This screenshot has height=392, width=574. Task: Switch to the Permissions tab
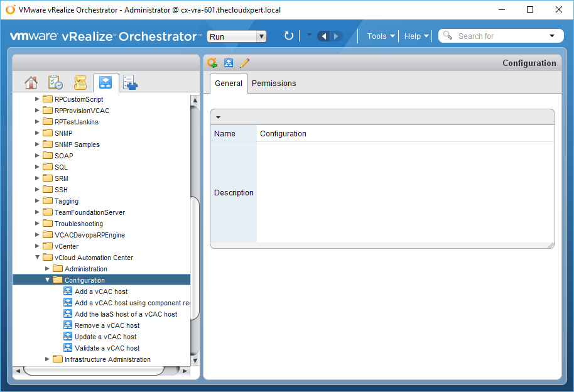click(274, 84)
